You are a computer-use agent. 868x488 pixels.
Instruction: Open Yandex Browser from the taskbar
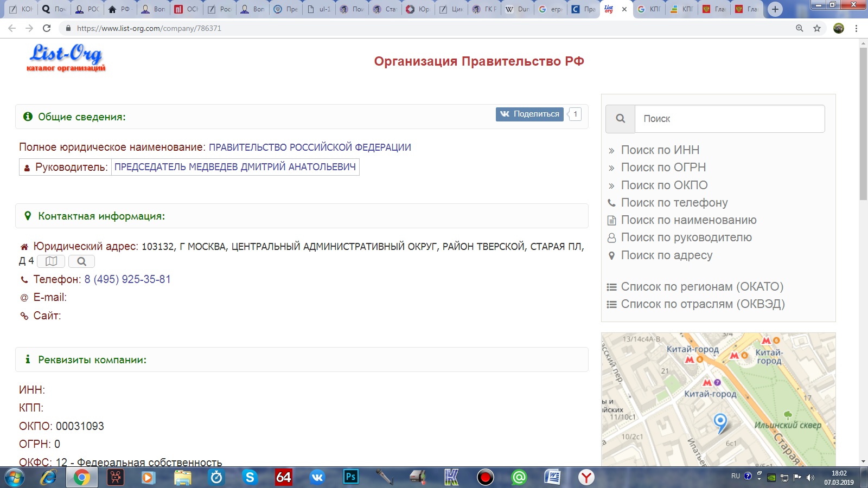[x=586, y=477]
